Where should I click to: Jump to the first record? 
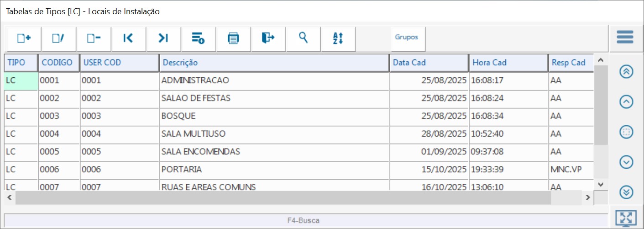click(128, 38)
